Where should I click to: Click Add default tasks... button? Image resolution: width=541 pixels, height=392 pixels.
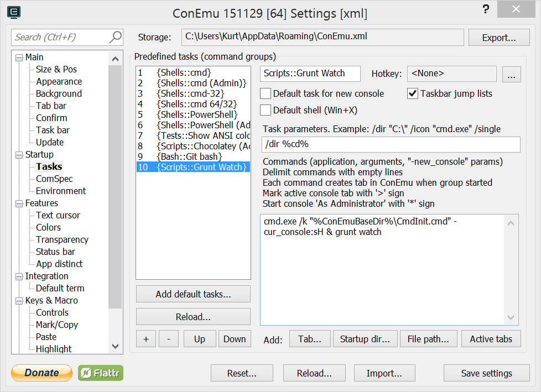193,294
